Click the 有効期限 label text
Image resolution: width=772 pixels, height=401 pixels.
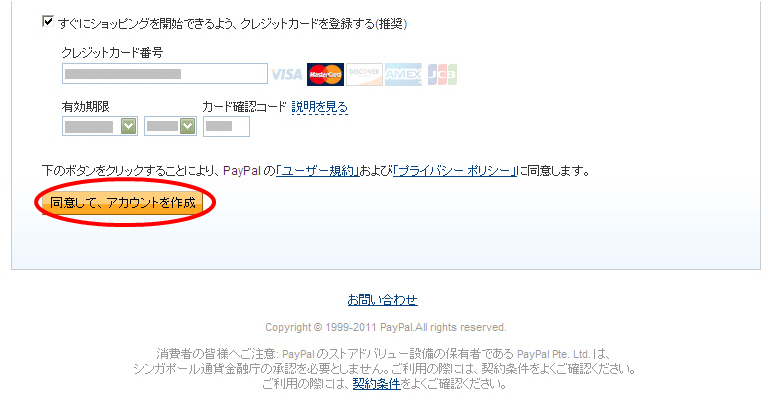(86, 106)
